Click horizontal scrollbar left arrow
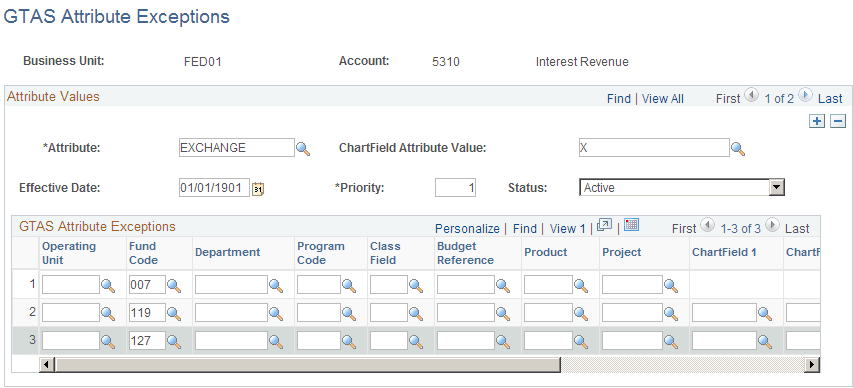 (47, 365)
